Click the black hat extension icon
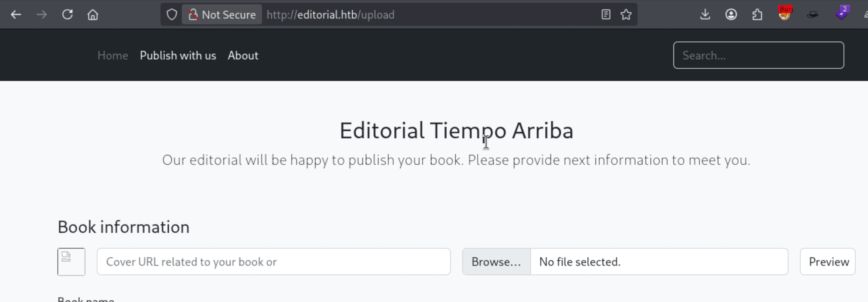Screen dimensions: 868x302 [x=813, y=14]
